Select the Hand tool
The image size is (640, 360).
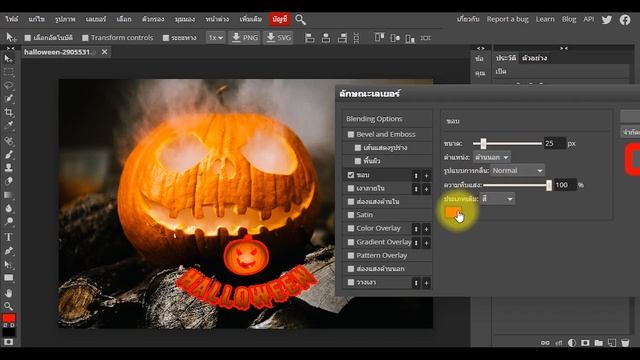pos(8,293)
